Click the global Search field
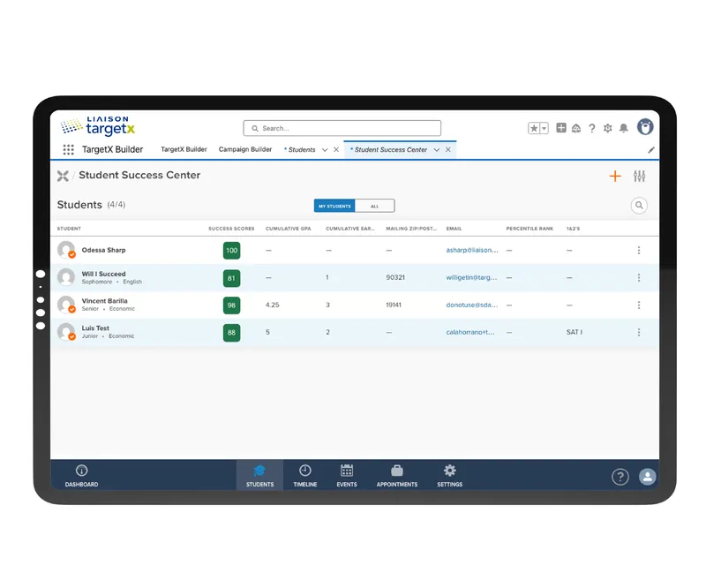The width and height of the screenshot is (706, 588). (x=342, y=128)
